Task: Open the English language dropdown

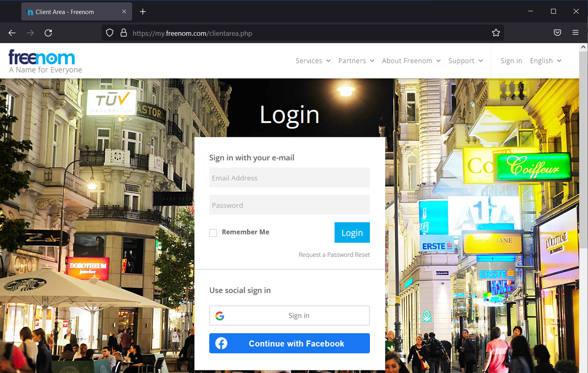Action: pyautogui.click(x=545, y=61)
